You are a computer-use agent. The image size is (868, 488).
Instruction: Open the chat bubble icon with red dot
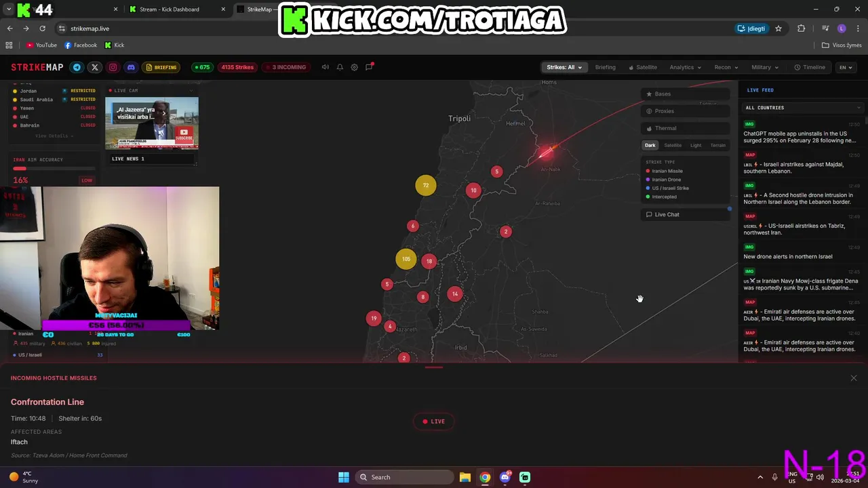[369, 67]
